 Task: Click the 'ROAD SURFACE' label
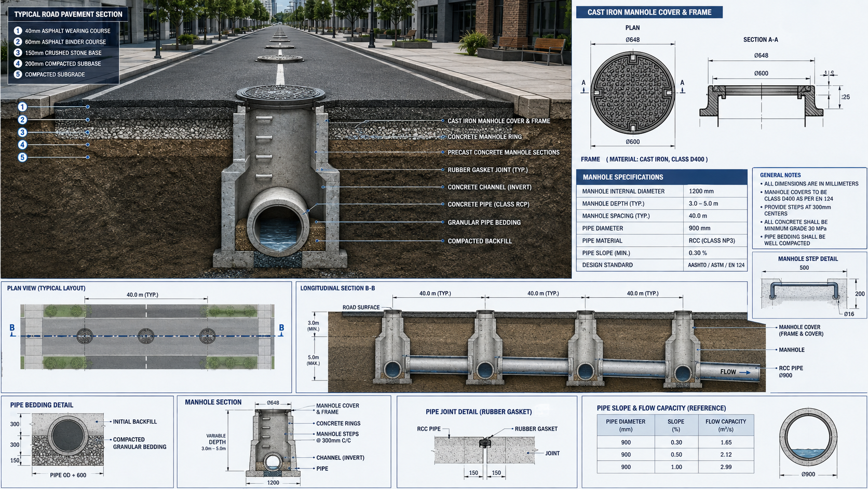click(x=361, y=308)
